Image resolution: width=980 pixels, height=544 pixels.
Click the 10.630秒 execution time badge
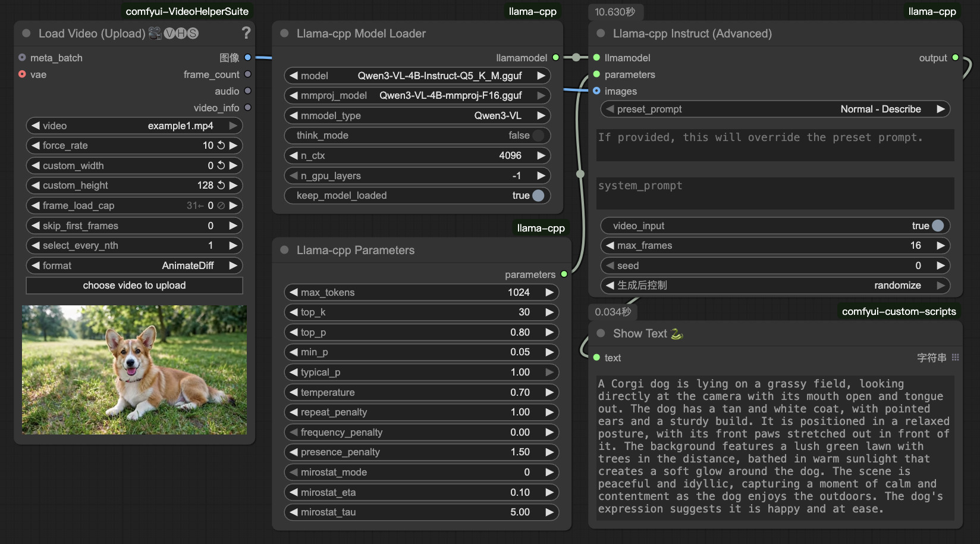click(615, 12)
